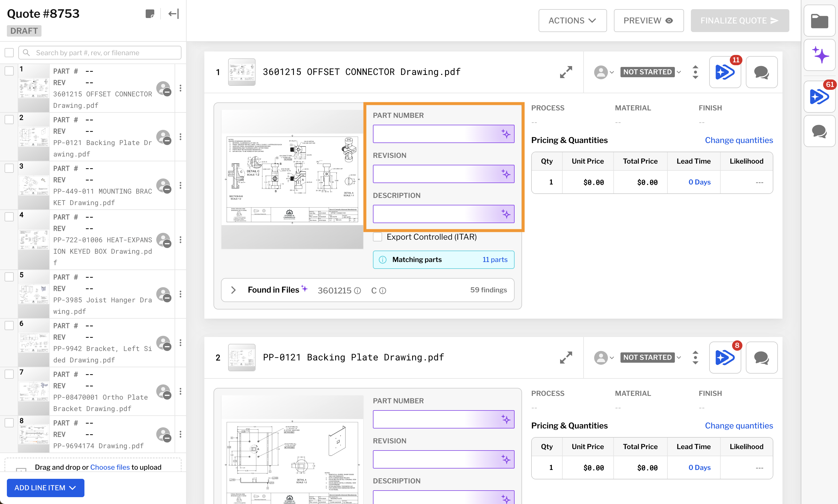Check the select-all checkbox beside search field
The image size is (838, 504).
pos(9,53)
